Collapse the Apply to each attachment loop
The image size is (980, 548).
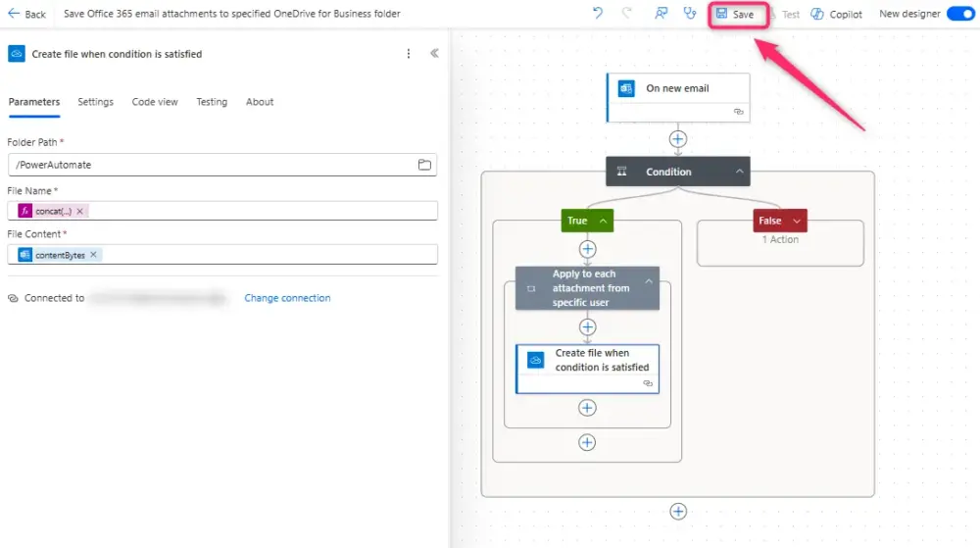click(648, 281)
